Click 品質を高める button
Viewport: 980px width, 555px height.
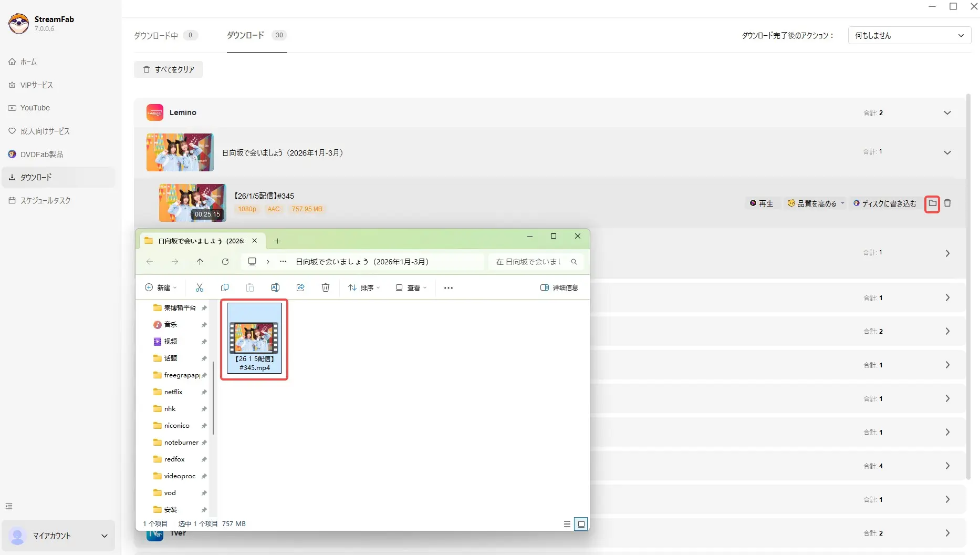point(812,203)
